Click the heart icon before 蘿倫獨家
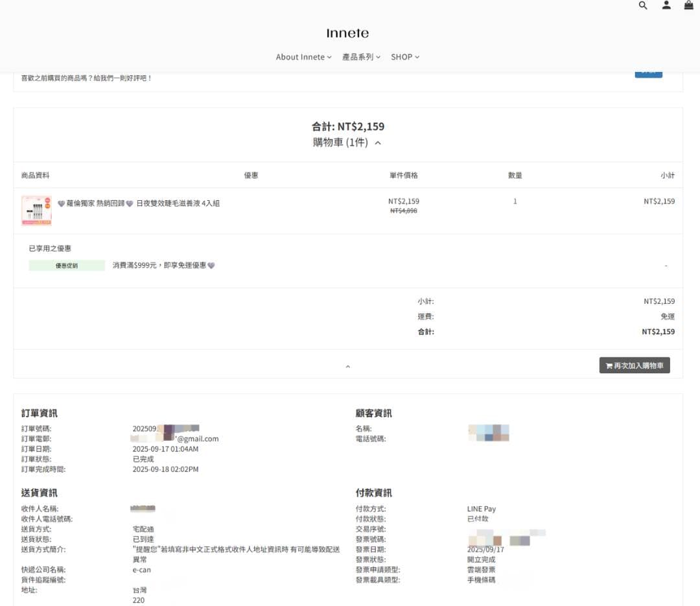The height and width of the screenshot is (606, 700). pyautogui.click(x=61, y=204)
